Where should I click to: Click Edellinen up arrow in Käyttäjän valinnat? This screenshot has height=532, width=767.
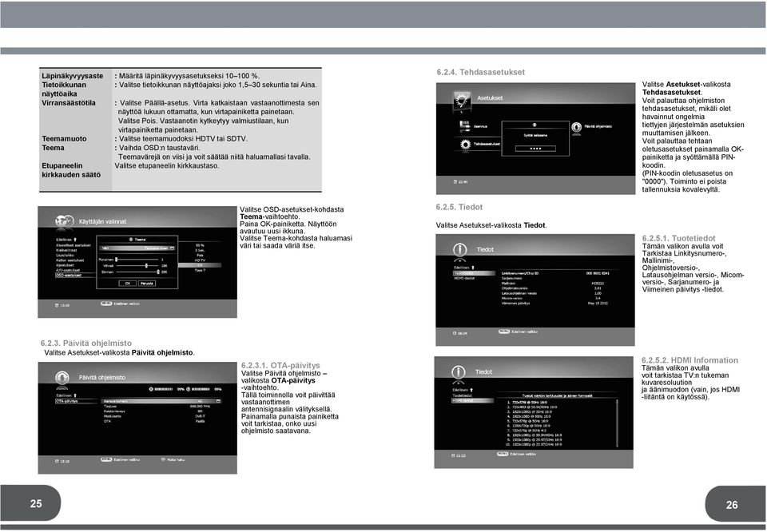[75, 240]
